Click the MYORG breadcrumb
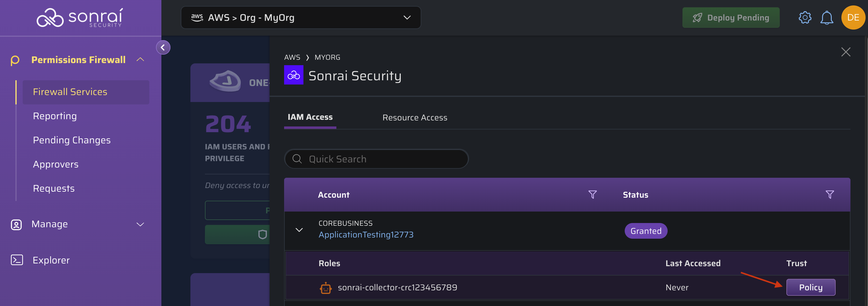868x306 pixels. 328,57
